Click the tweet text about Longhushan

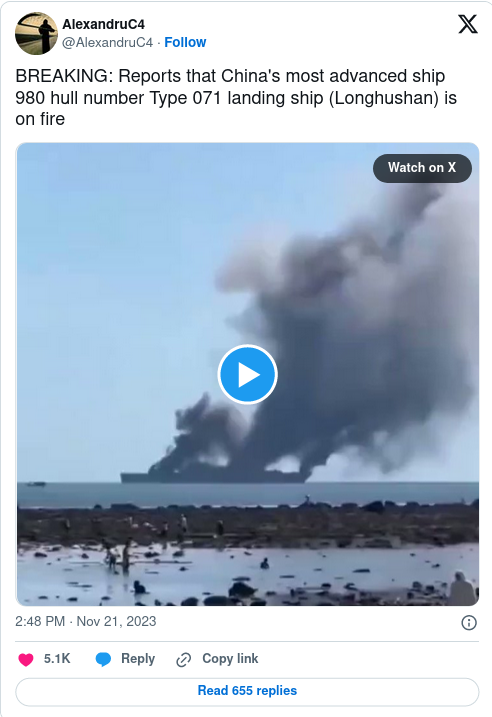pos(236,97)
